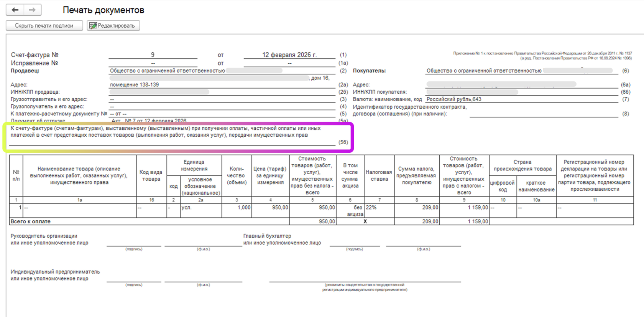Click the 'Покупатель:' label

point(369,71)
